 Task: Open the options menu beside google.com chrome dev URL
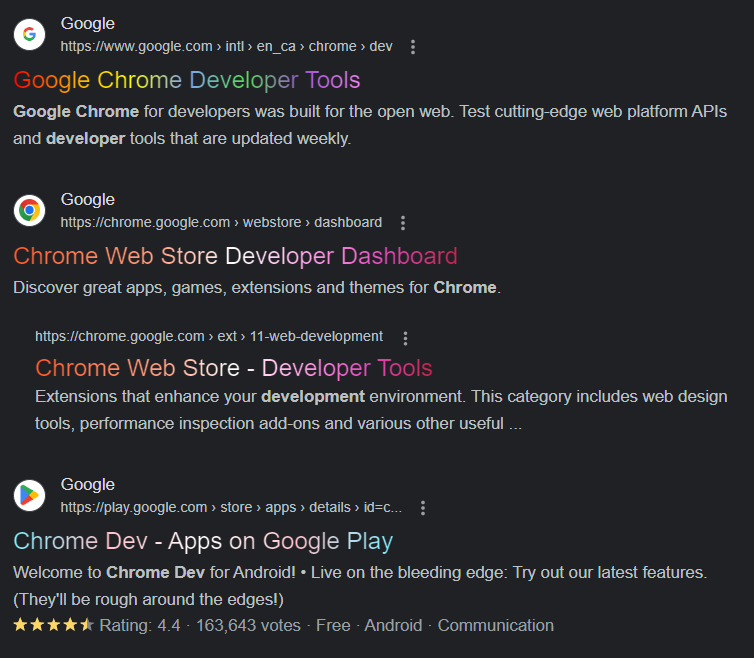[x=413, y=47]
